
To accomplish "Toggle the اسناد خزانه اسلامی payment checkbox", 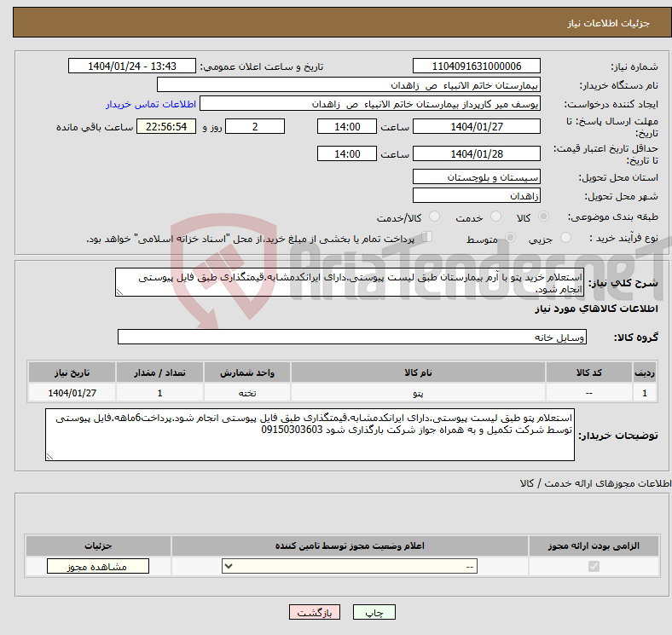I will (x=427, y=237).
